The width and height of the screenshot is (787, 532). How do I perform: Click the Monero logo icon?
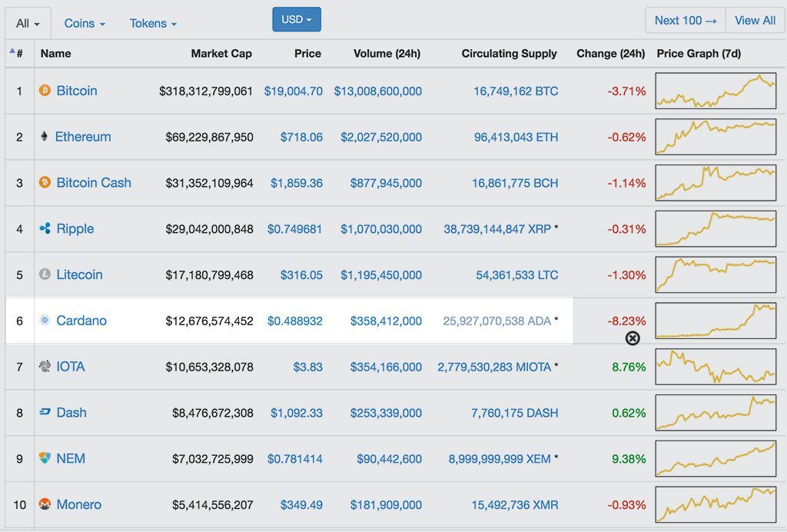[x=45, y=504]
